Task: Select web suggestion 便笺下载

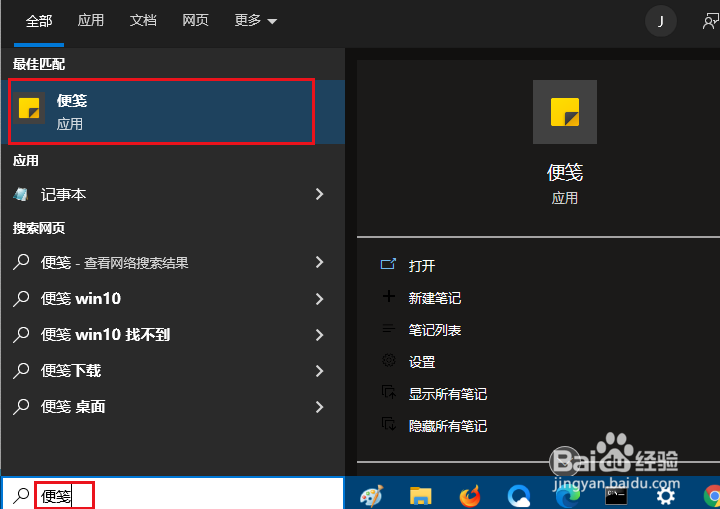Action: 173,371
